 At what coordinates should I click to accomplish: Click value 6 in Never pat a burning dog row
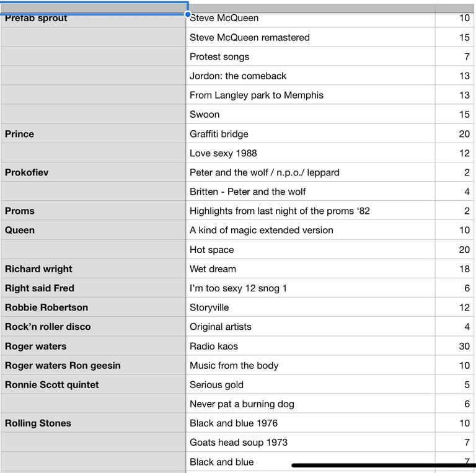(454, 404)
